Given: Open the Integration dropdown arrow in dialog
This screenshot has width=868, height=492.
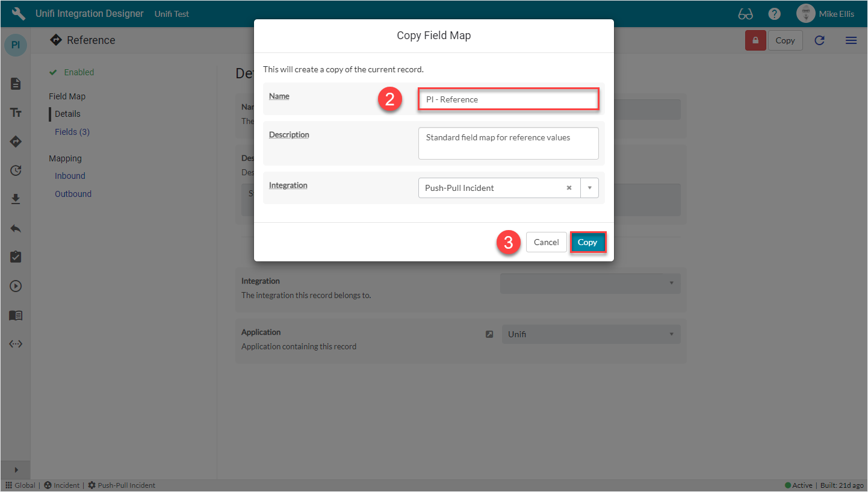Looking at the screenshot, I should tap(589, 188).
